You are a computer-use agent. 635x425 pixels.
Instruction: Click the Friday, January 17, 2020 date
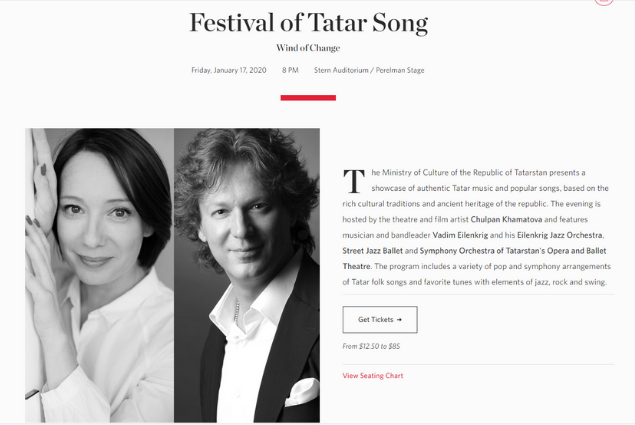(x=229, y=70)
